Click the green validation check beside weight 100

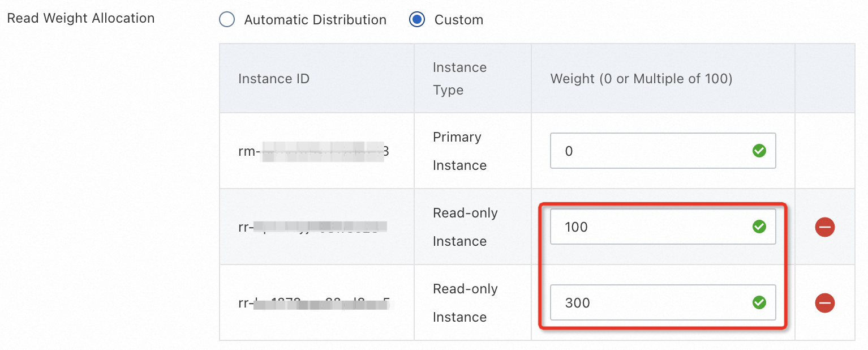[759, 227]
